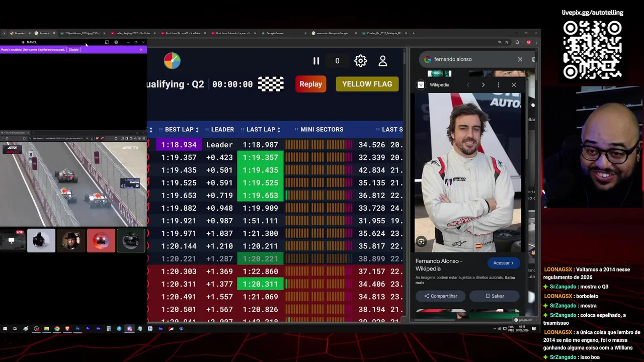644x362 pixels.
Task: Select the black car avatar tile
Action: point(131,240)
